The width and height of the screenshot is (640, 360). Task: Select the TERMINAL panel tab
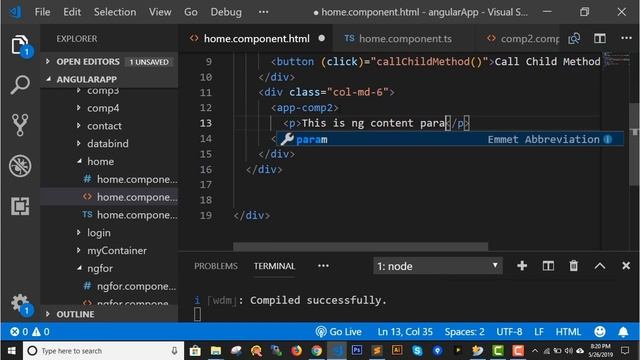274,266
